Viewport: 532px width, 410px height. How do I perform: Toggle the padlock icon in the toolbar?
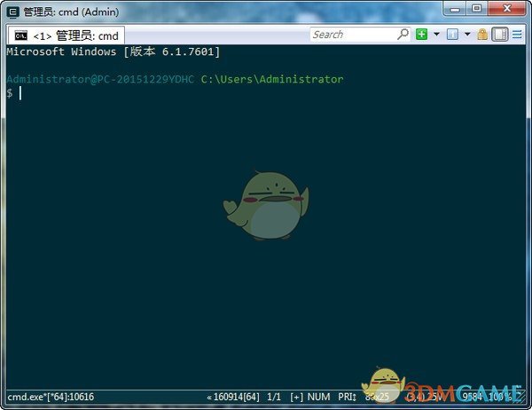pos(482,35)
